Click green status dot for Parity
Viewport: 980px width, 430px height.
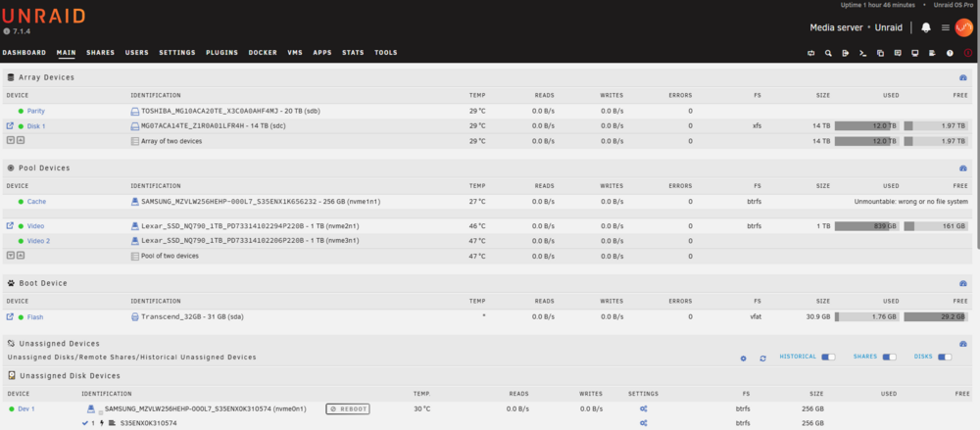[21, 112]
